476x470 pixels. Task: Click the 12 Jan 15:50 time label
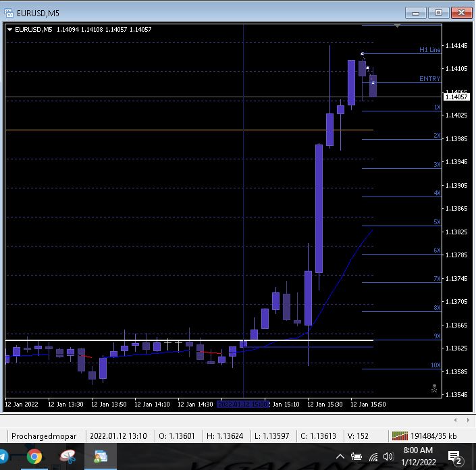click(x=368, y=404)
